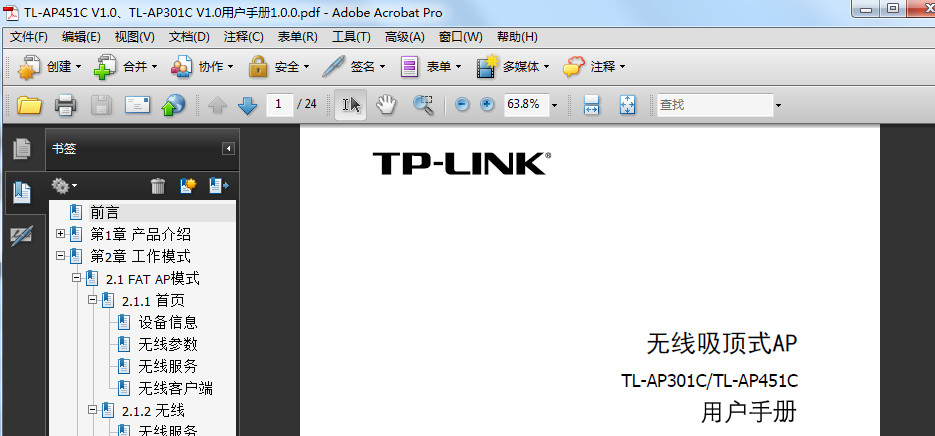Open the 视图(V) menu
935x436 pixels.
135,37
